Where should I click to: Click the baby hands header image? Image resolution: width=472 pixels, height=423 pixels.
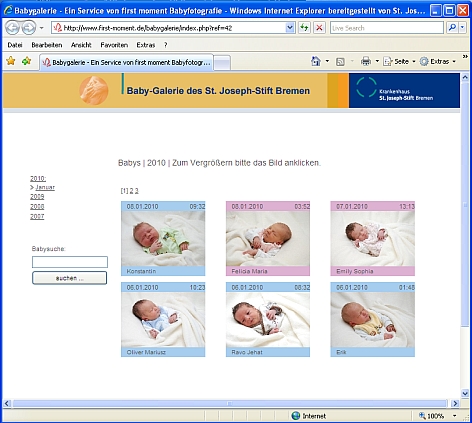tap(94, 90)
